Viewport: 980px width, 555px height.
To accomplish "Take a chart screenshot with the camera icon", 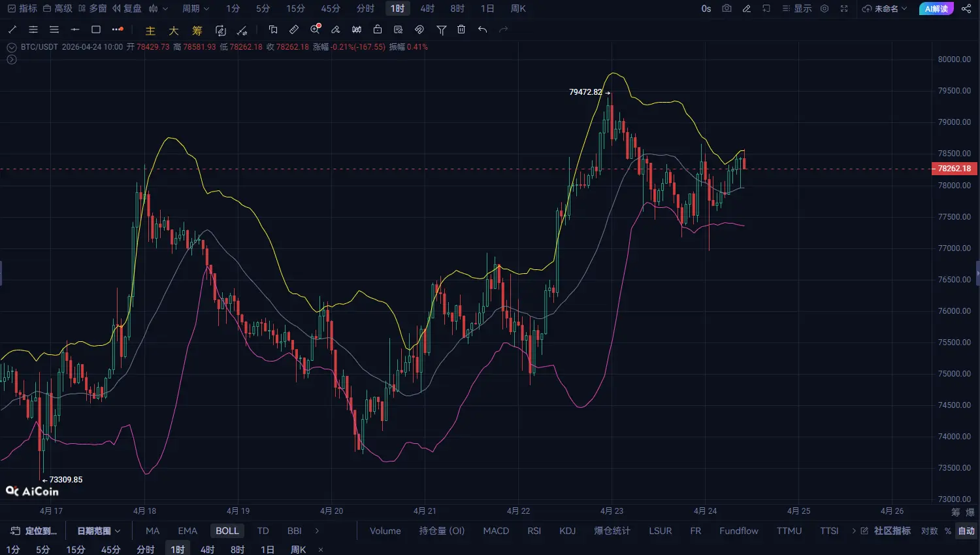I will [x=727, y=8].
